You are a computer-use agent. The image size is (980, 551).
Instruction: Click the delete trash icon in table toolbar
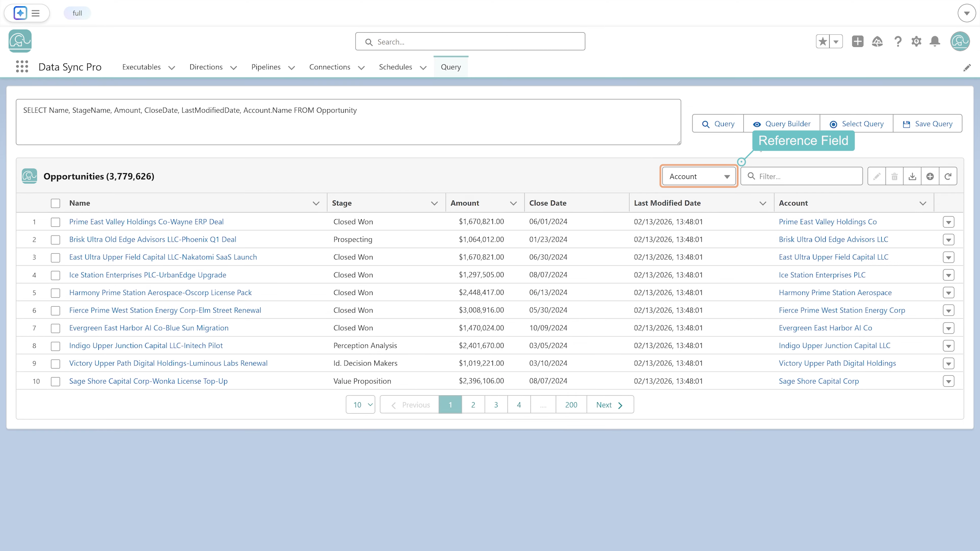(894, 176)
